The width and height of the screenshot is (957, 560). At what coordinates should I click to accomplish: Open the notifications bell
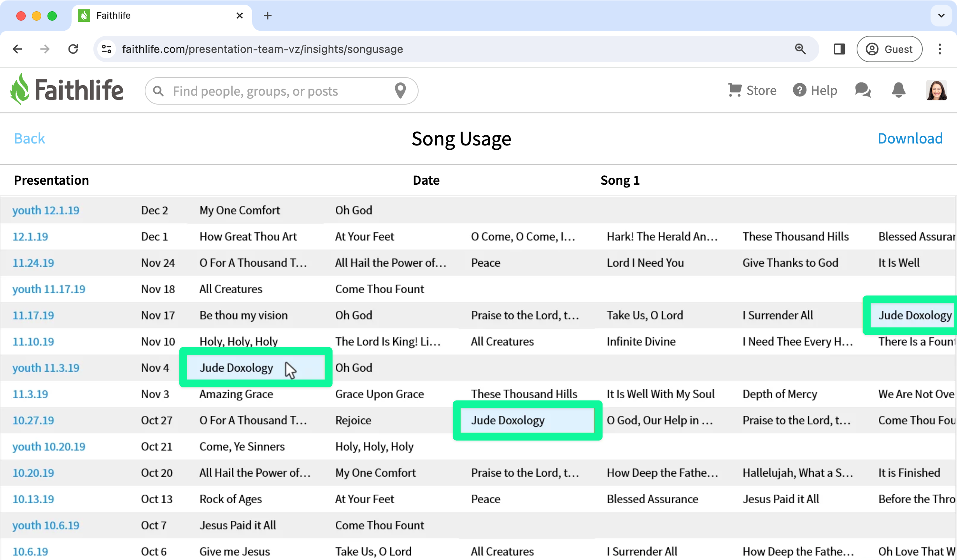coord(899,90)
